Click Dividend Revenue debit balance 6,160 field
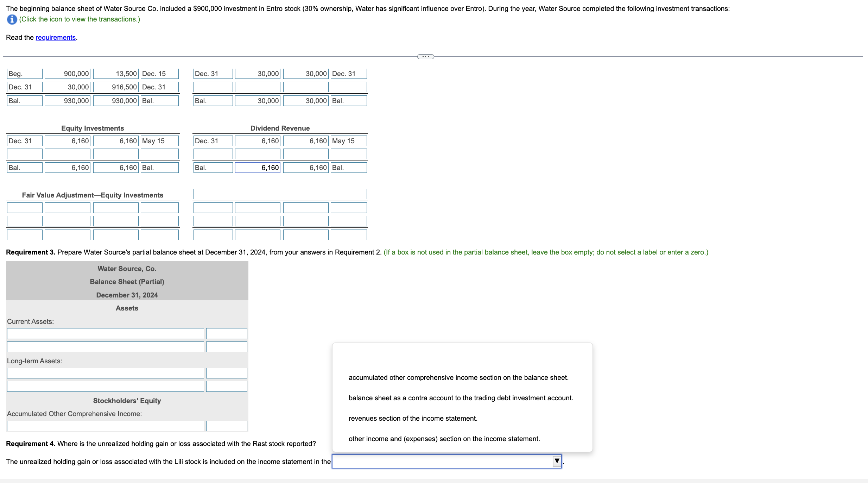Screen dimensions: 868x483 point(258,168)
